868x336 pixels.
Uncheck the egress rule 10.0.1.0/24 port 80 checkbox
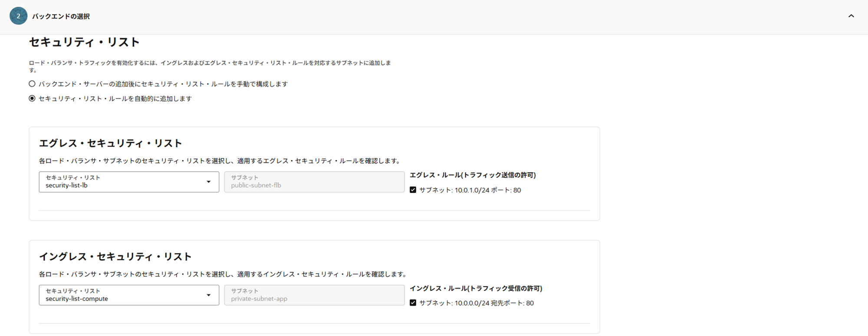pyautogui.click(x=413, y=190)
